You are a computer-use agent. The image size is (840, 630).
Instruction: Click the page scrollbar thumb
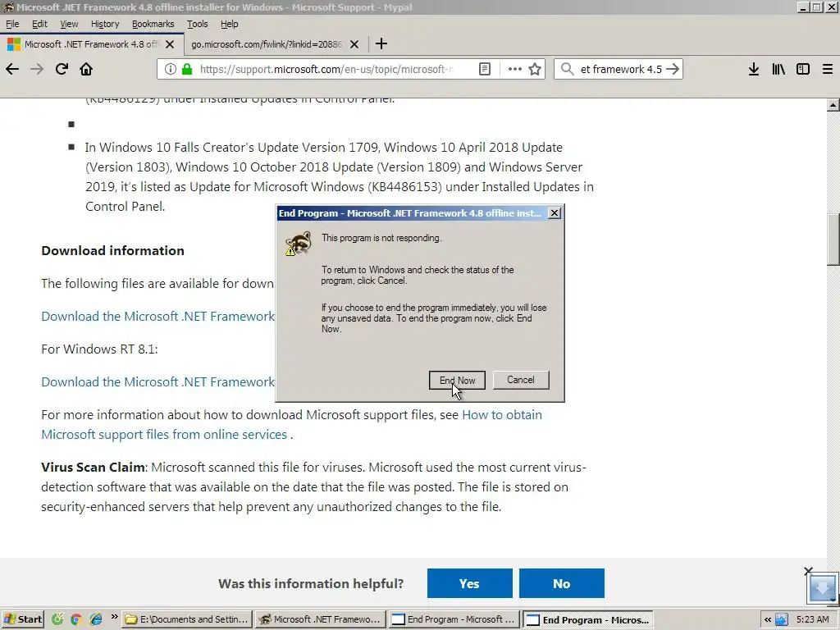coord(833,240)
